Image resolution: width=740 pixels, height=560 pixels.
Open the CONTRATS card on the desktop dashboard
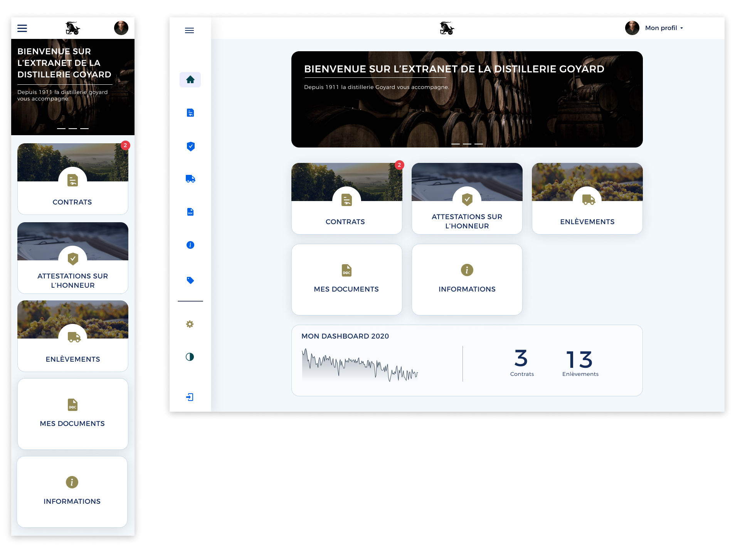pyautogui.click(x=346, y=199)
